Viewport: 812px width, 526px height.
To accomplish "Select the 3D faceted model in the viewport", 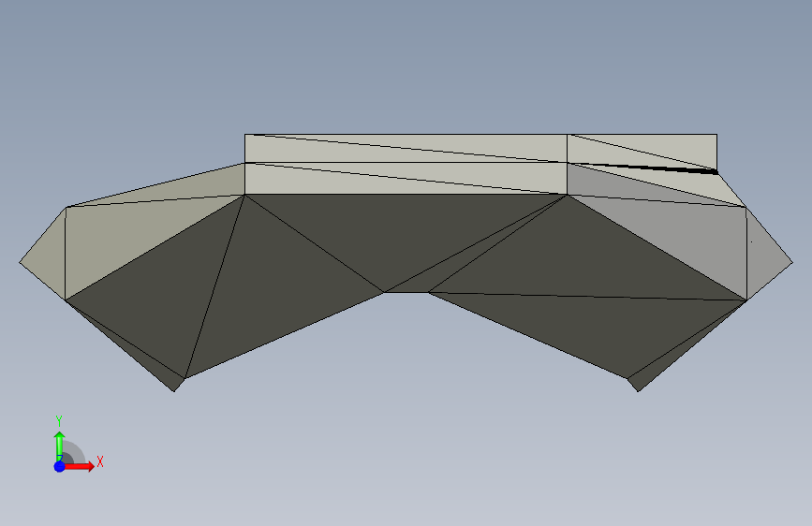I will coord(406,262).
